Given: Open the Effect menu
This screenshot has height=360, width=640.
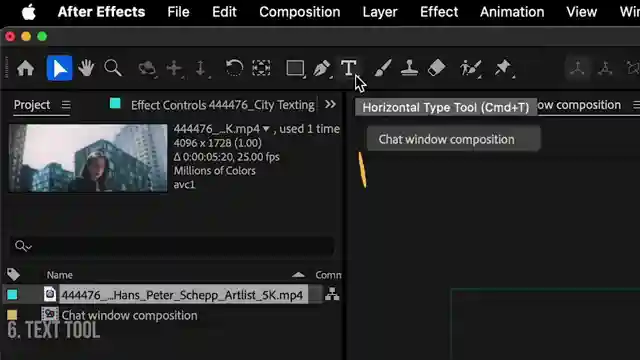Looking at the screenshot, I should 439,12.
